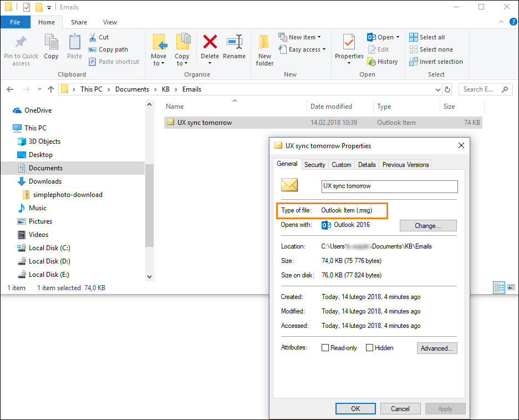519x420 pixels.
Task: Click the Rename icon in the ribbon
Action: pyautogui.click(x=234, y=43)
